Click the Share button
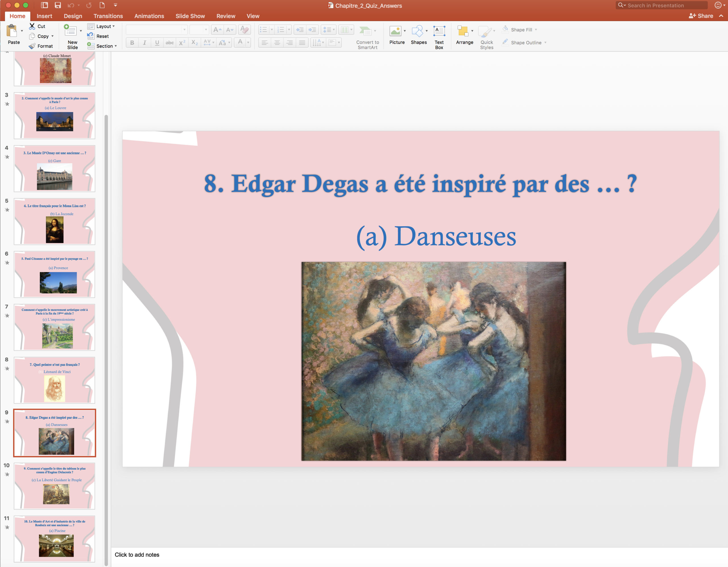 coord(701,16)
